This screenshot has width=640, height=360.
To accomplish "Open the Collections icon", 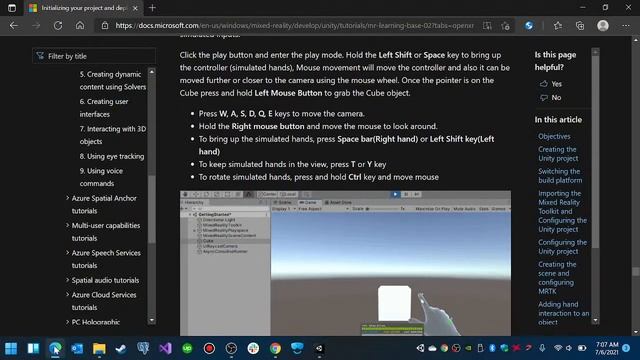I will 580,25.
